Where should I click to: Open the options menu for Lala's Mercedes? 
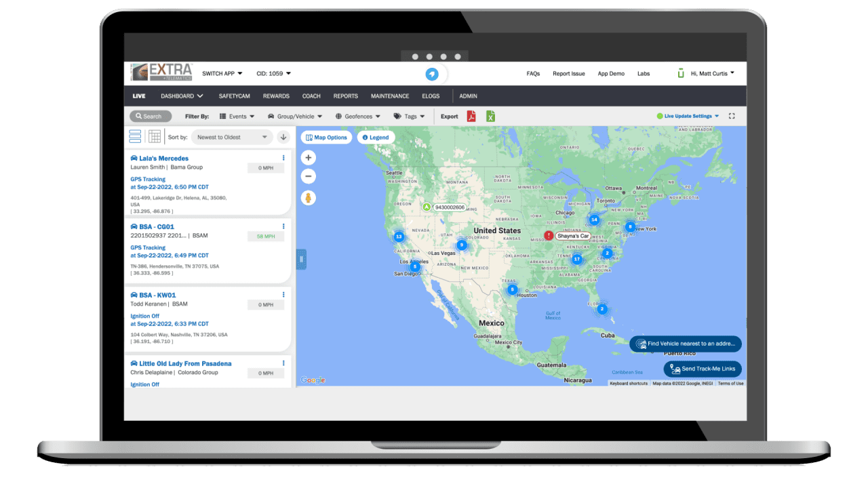(x=283, y=157)
